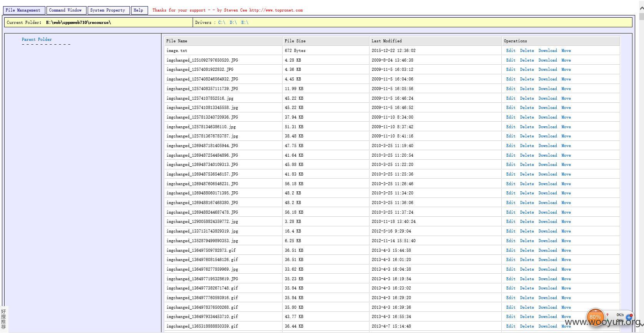Move the image.txt file
The image size is (644, 333).
click(566, 50)
